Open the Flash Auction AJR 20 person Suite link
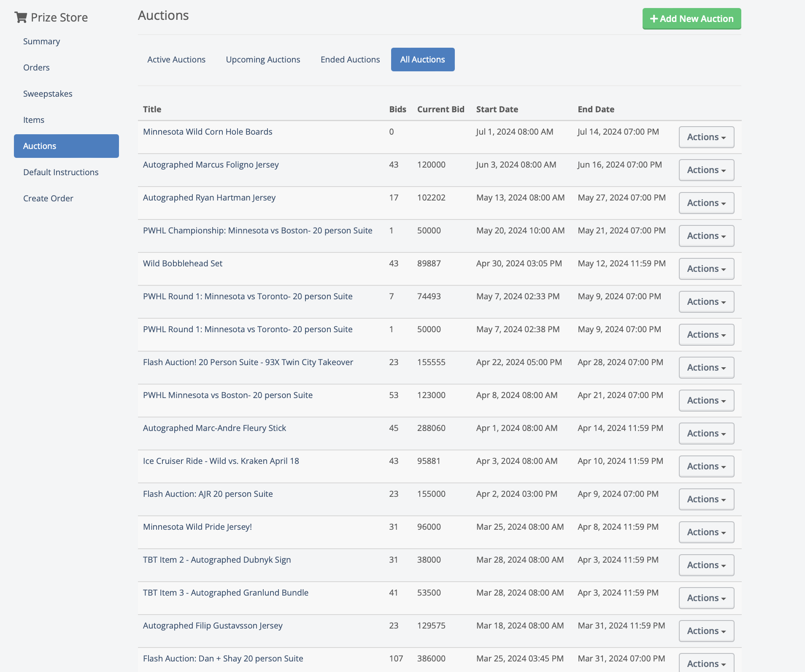This screenshot has width=805, height=672. tap(208, 494)
